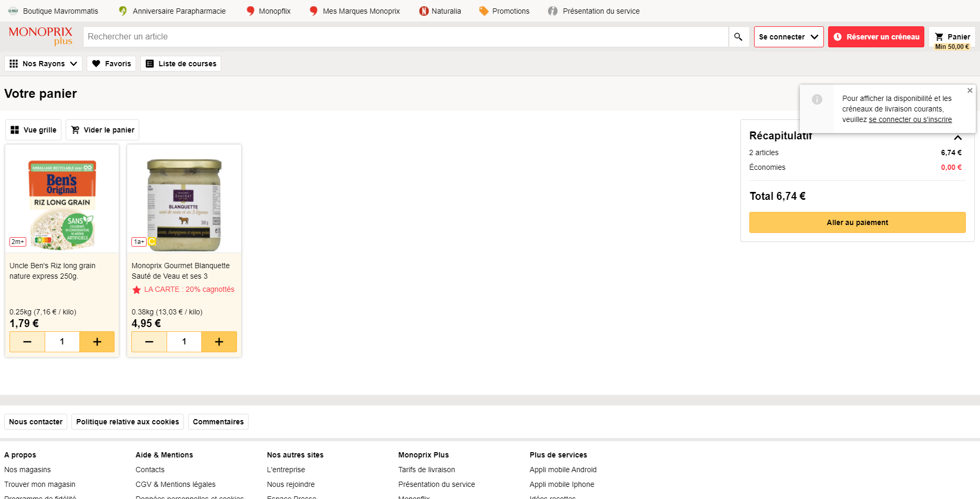Open Appli mobile Android link
This screenshot has height=499, width=980.
coord(563,470)
